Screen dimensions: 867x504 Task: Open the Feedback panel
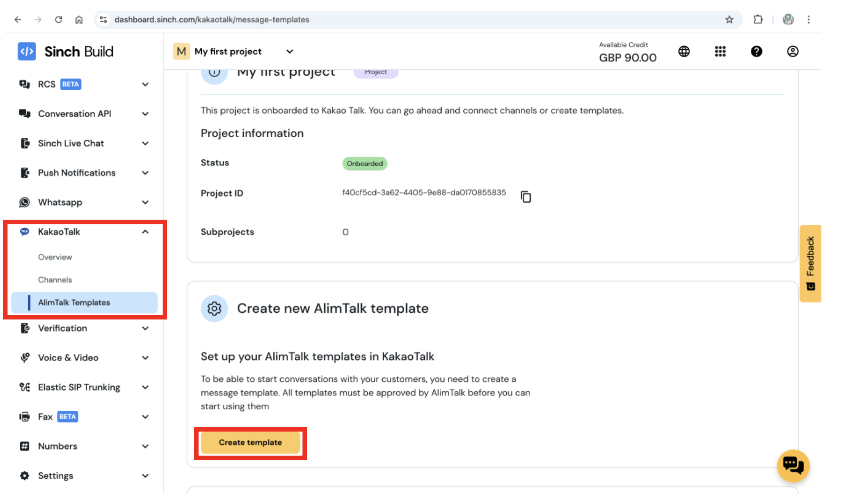[x=811, y=263]
